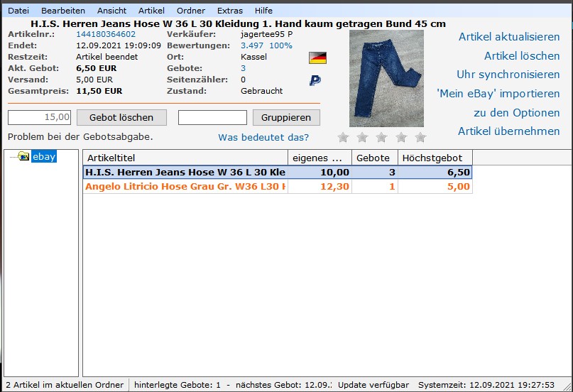Open the Extras menu
The height and width of the screenshot is (392, 573).
(x=229, y=11)
